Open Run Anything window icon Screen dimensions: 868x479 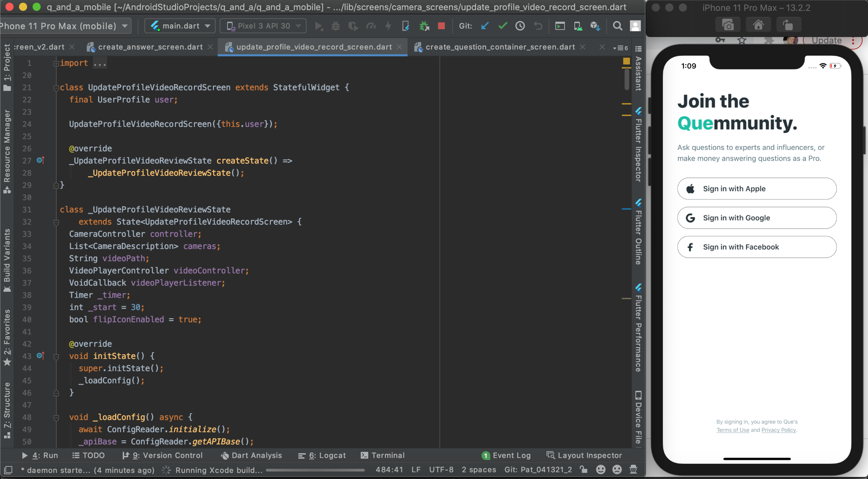(x=560, y=26)
